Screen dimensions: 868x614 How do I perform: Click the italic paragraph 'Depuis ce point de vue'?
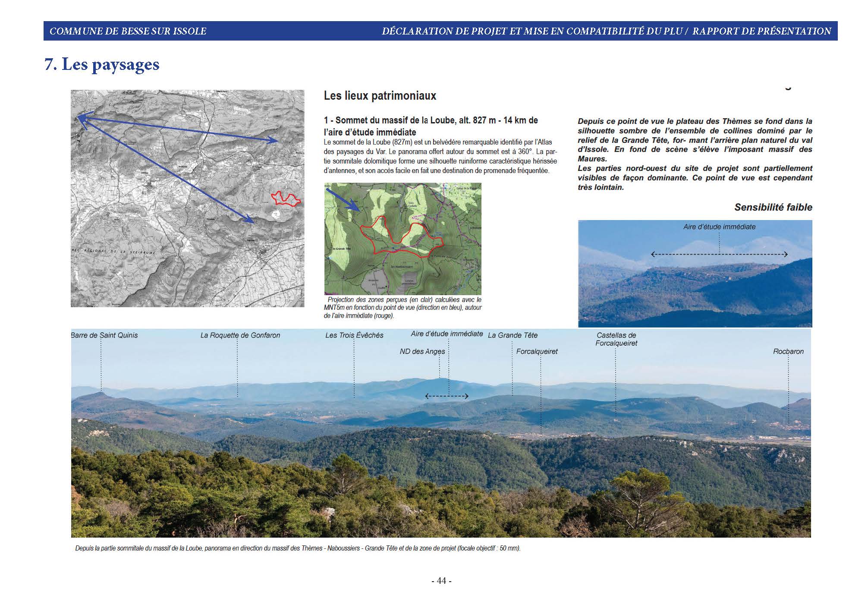tap(695, 140)
